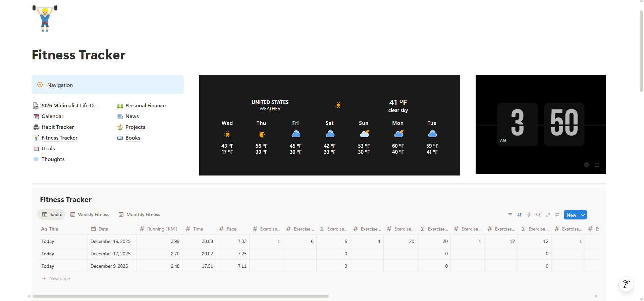Open the Calendar page link
The width and height of the screenshot is (644, 301).
click(52, 116)
